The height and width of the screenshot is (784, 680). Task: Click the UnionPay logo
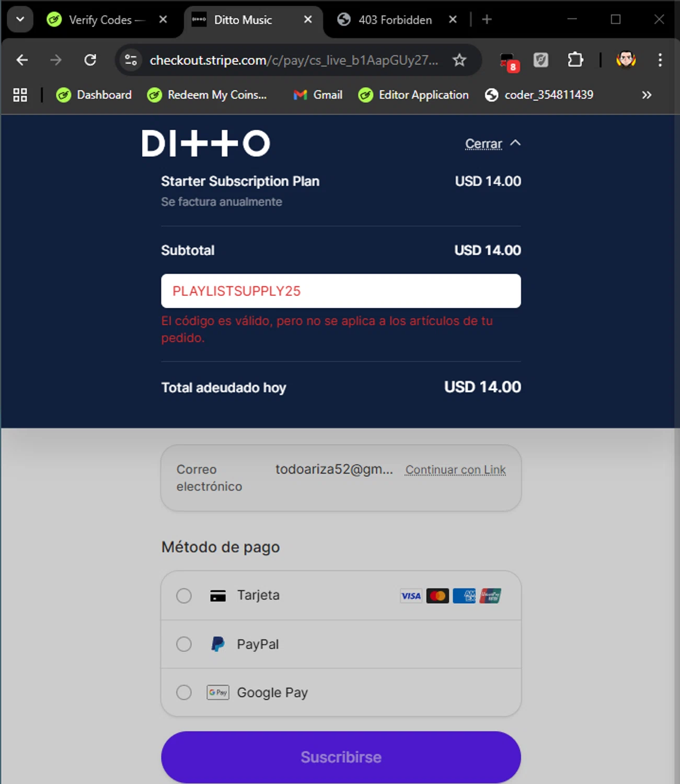490,596
